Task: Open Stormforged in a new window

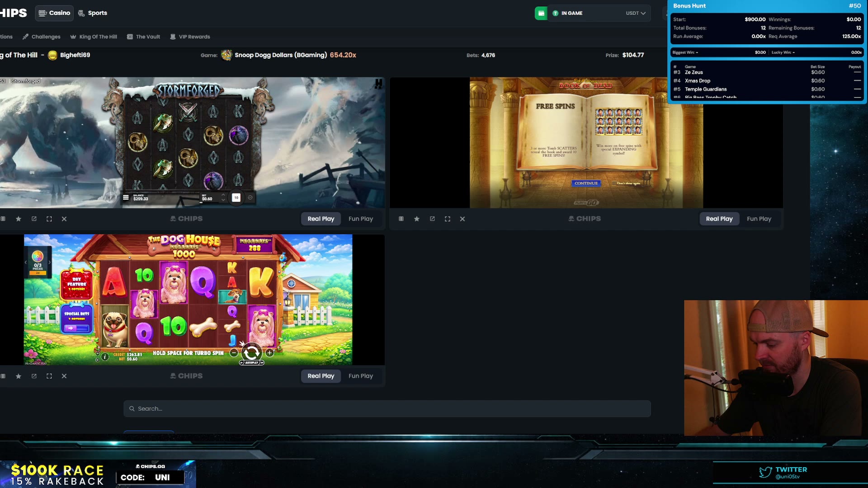Action: 34,219
